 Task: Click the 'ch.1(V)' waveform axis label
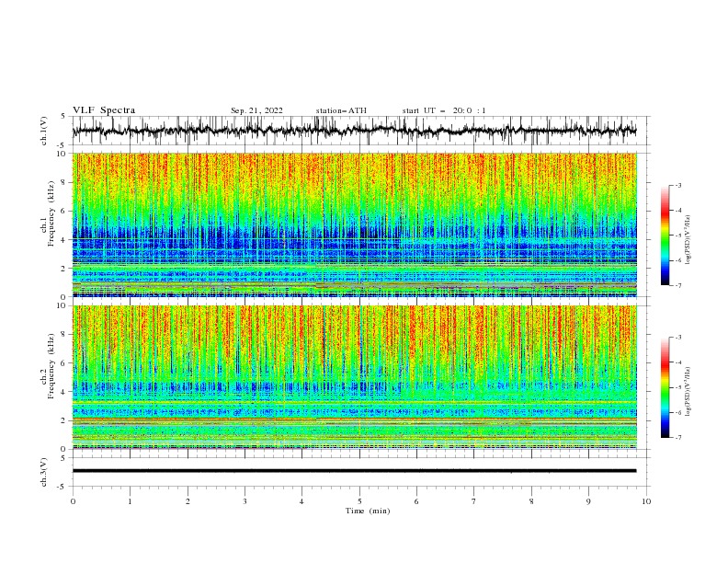click(44, 131)
